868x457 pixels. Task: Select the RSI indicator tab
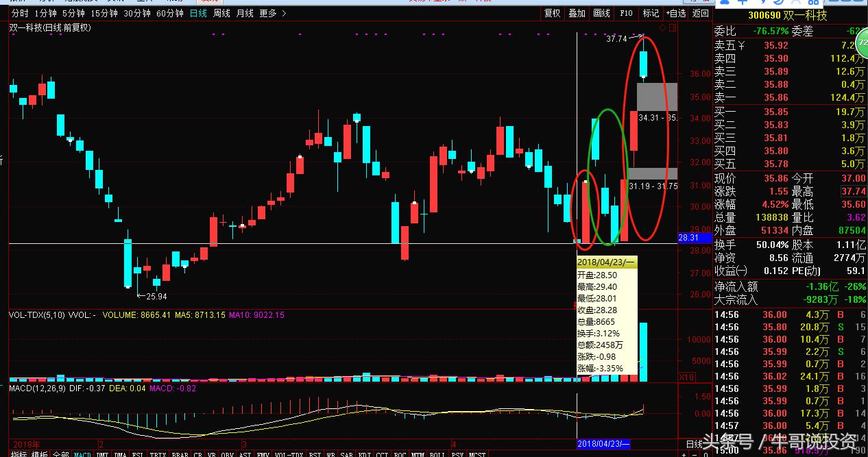coord(315,454)
